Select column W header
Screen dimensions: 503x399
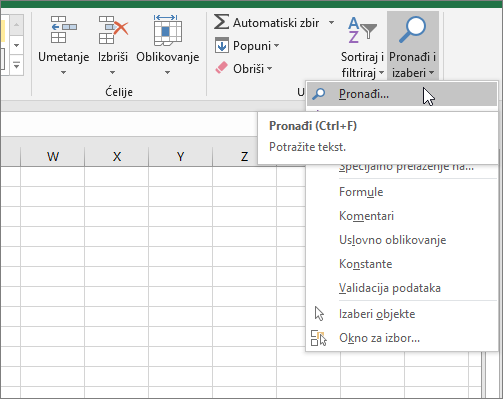click(53, 156)
